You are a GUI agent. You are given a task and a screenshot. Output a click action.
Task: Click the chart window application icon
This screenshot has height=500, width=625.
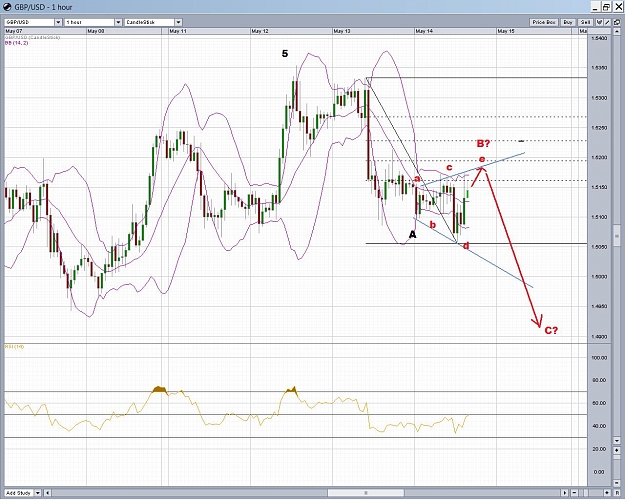[7, 7]
